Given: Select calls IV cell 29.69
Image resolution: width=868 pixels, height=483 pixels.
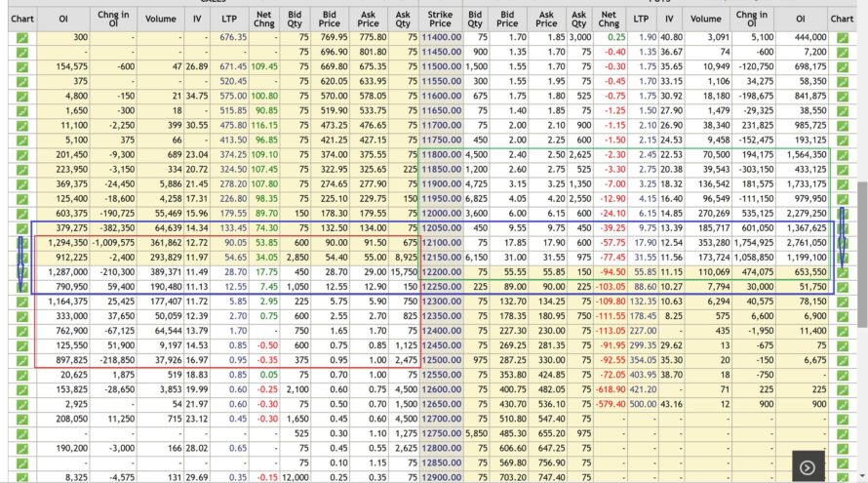Looking at the screenshot, I should tap(197, 477).
